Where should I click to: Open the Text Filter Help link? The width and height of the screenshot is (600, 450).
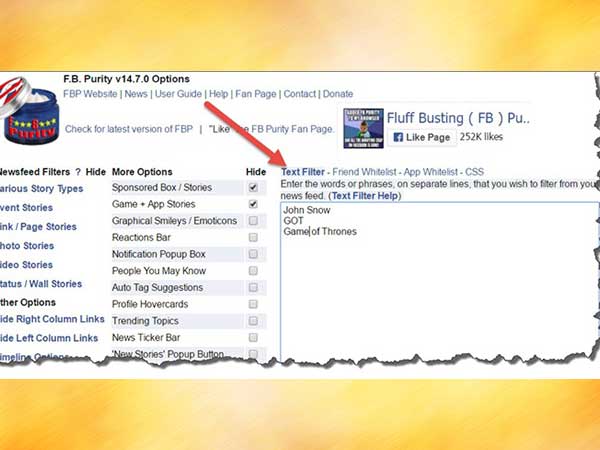pos(365,196)
